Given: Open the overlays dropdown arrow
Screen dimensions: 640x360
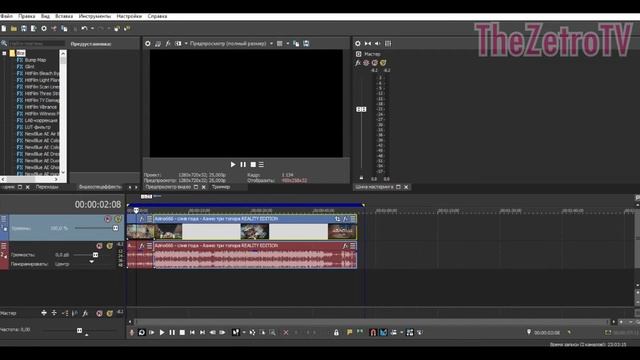Looking at the screenshot, I should (288, 44).
